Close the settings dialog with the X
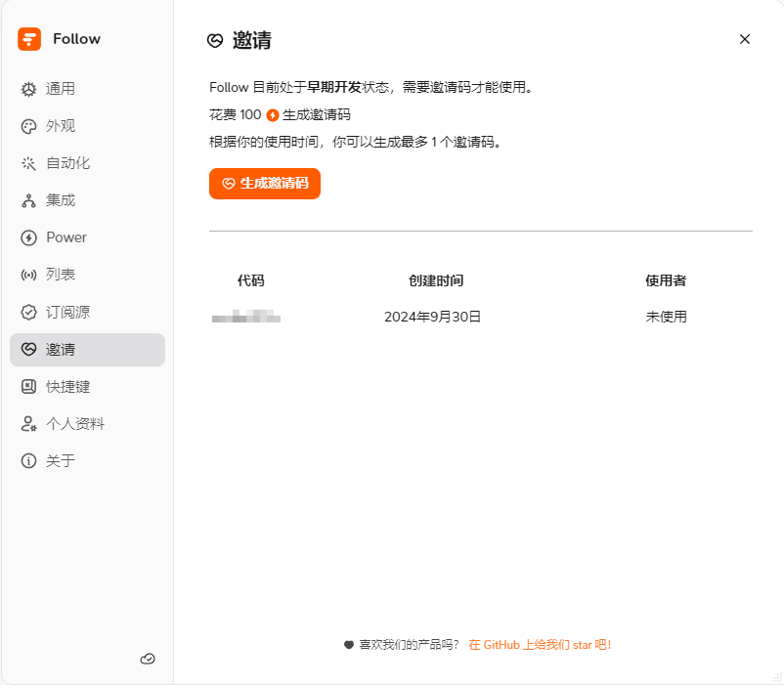 coord(745,39)
